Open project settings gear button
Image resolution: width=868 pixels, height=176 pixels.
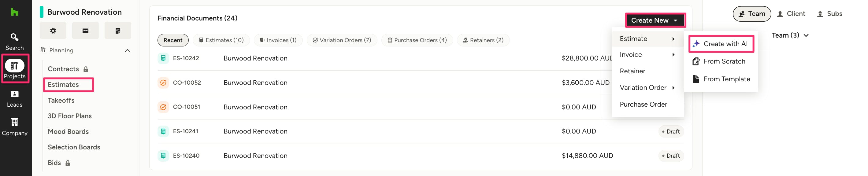coord(53,31)
